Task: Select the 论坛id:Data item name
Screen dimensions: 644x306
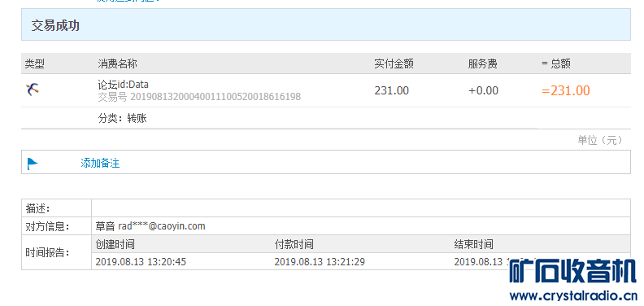Action: [124, 85]
